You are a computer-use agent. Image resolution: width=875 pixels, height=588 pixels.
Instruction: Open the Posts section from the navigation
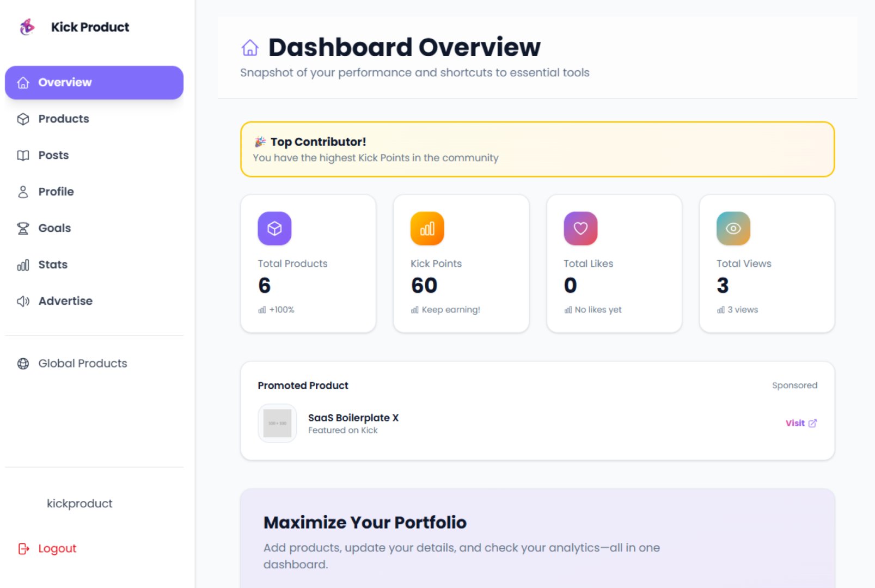point(53,155)
